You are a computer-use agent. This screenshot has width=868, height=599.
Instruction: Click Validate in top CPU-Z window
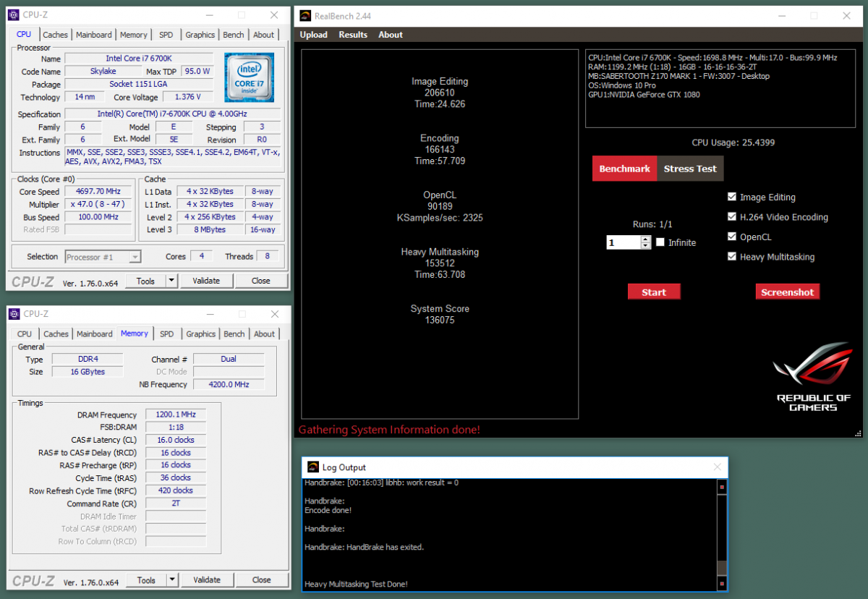click(x=206, y=281)
